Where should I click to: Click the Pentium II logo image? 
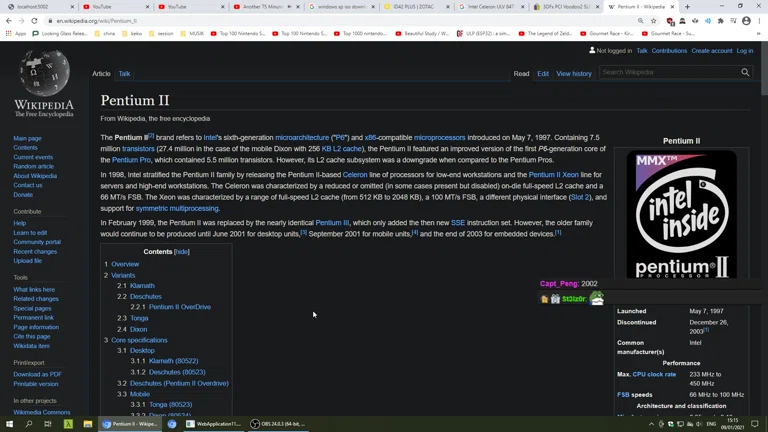681,214
